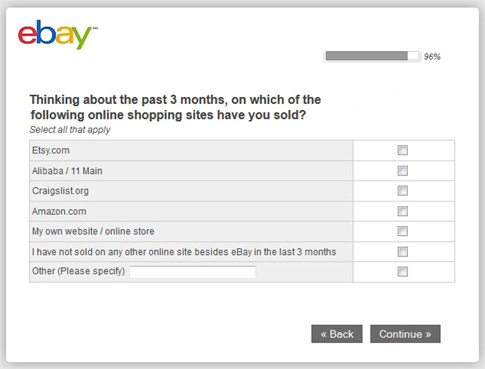
Task: Click the survey question heading text
Action: (175, 107)
